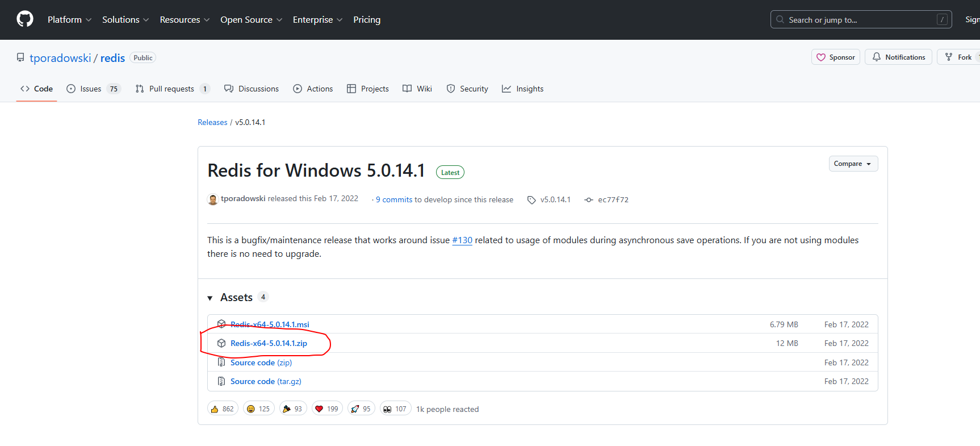The height and width of the screenshot is (446, 980).
Task: Open the tporadowski user profile link
Action: 60,58
